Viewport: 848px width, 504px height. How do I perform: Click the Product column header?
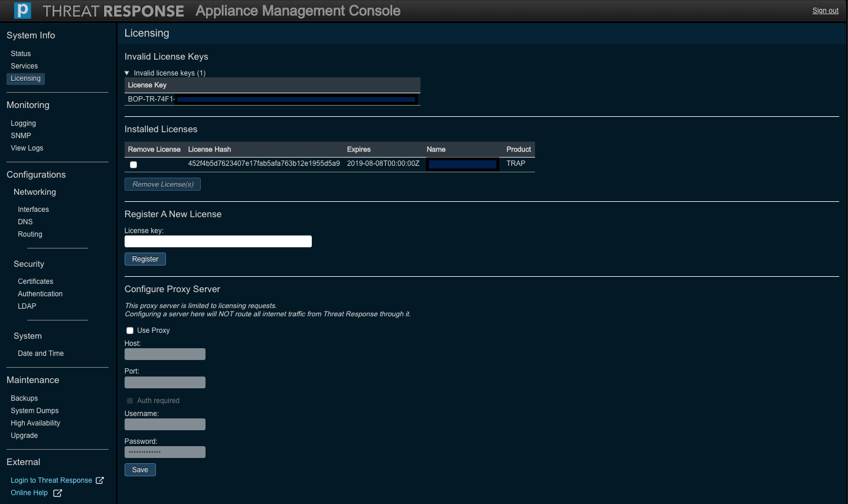pos(518,149)
